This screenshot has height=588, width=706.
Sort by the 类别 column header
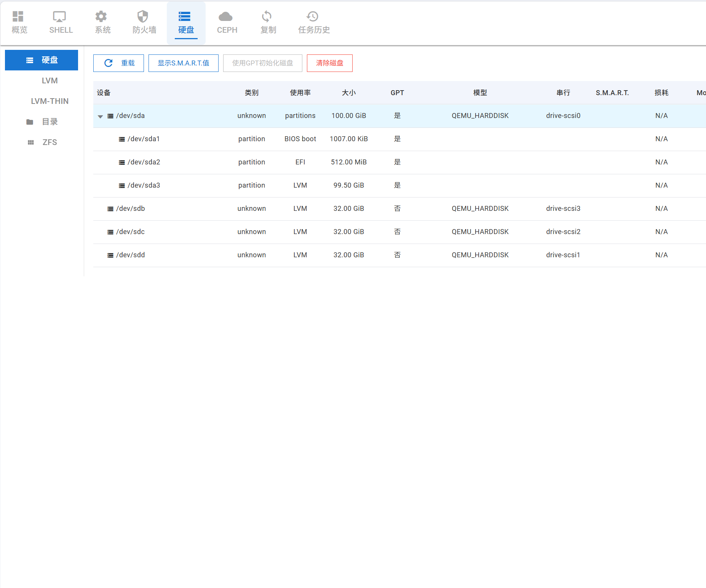[x=252, y=93]
